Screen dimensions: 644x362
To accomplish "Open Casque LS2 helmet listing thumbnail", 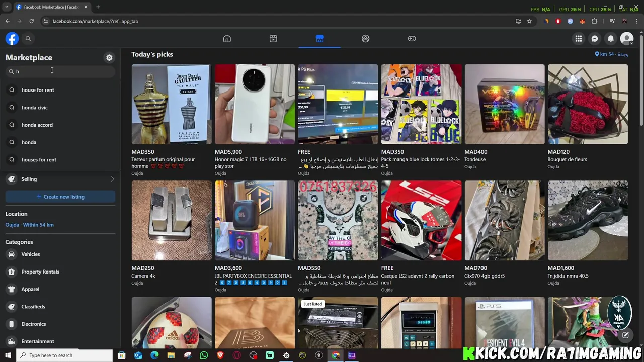I will pyautogui.click(x=421, y=221).
